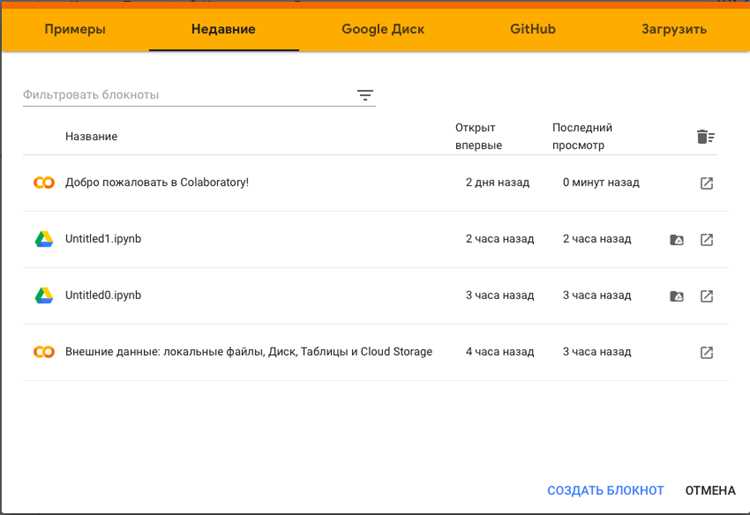This screenshot has height=515, width=750.
Task: Click СОЗДАТЬ БЛОКНОТ button
Action: coord(605,491)
